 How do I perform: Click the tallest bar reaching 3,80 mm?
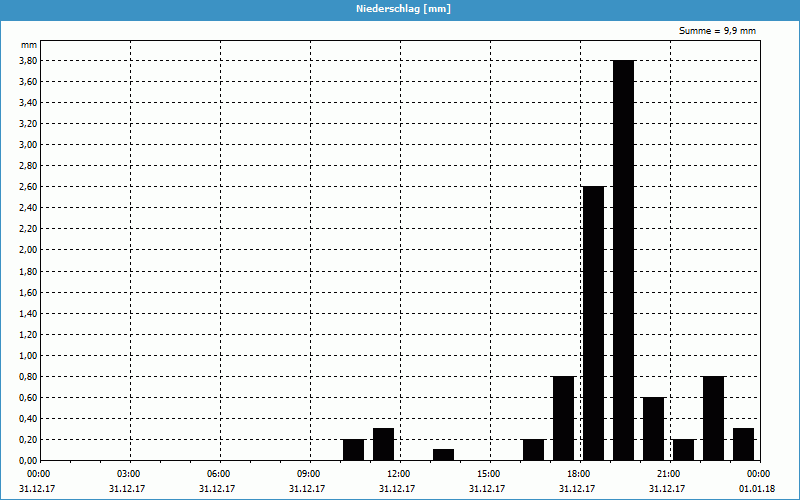(x=623, y=260)
